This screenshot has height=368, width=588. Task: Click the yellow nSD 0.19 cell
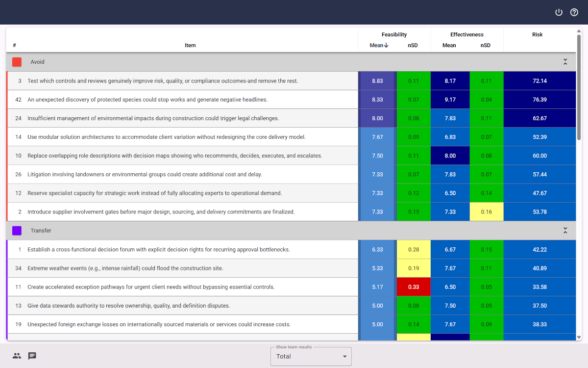[414, 268]
